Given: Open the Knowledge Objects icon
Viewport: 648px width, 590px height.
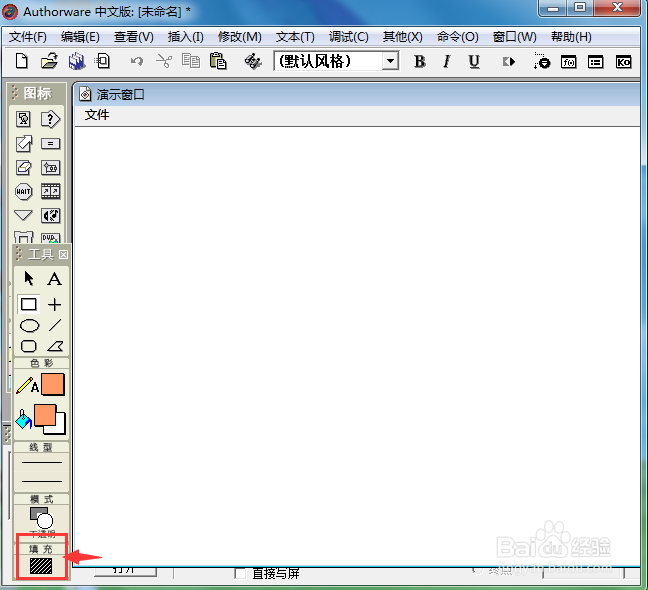Looking at the screenshot, I should coord(623,62).
